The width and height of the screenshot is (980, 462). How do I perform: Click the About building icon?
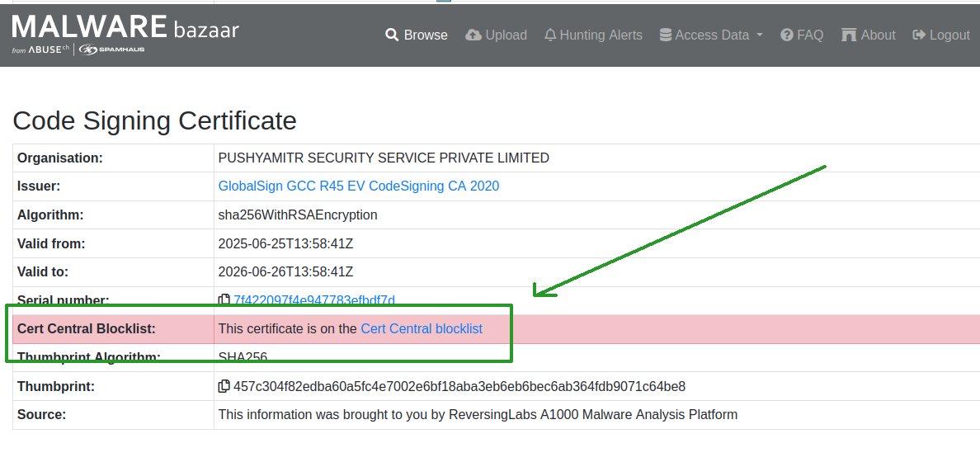click(x=849, y=35)
